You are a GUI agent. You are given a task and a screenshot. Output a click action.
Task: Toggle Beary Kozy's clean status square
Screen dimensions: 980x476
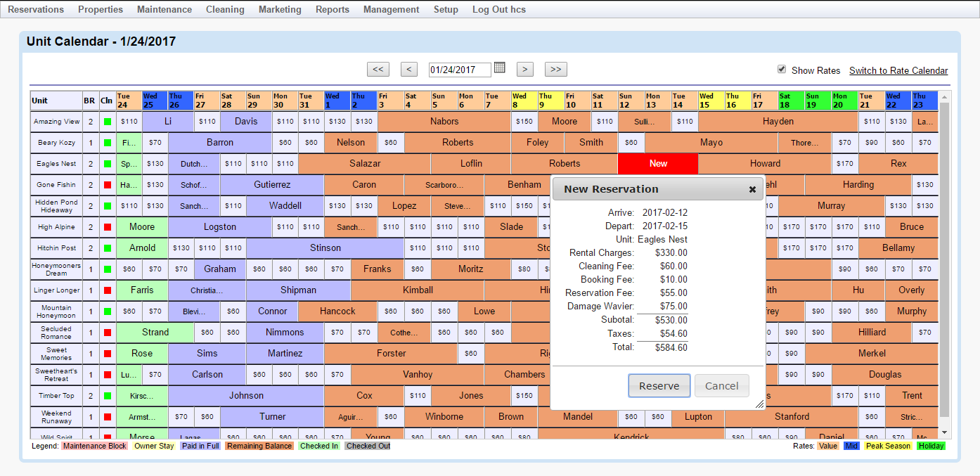106,142
